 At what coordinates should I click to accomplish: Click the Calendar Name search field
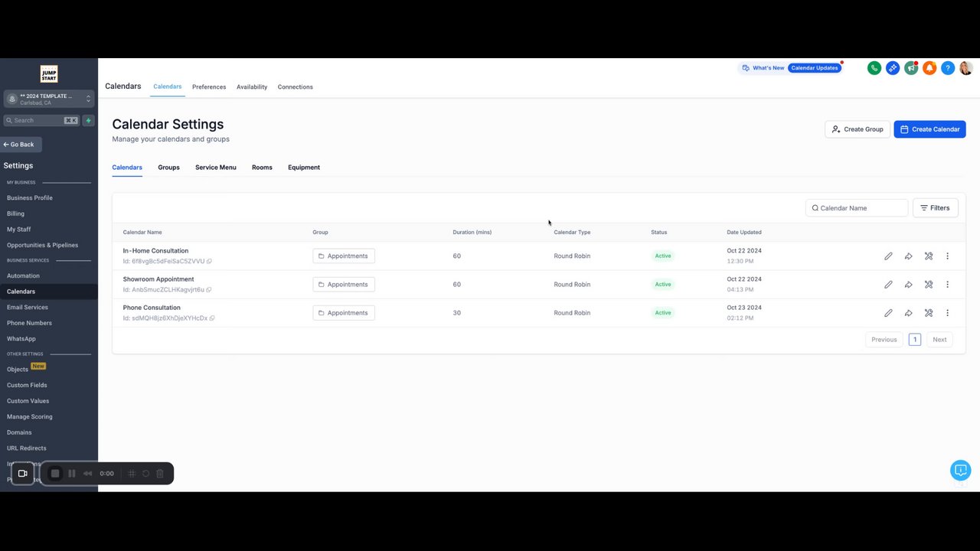pos(857,208)
